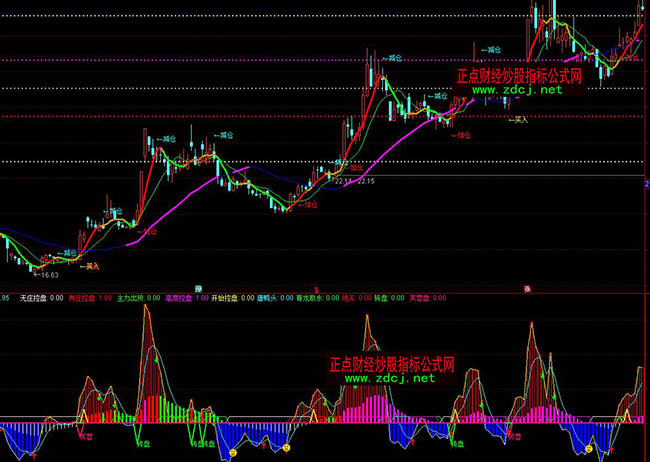Select the 主力出货 indicator label

tap(138, 298)
